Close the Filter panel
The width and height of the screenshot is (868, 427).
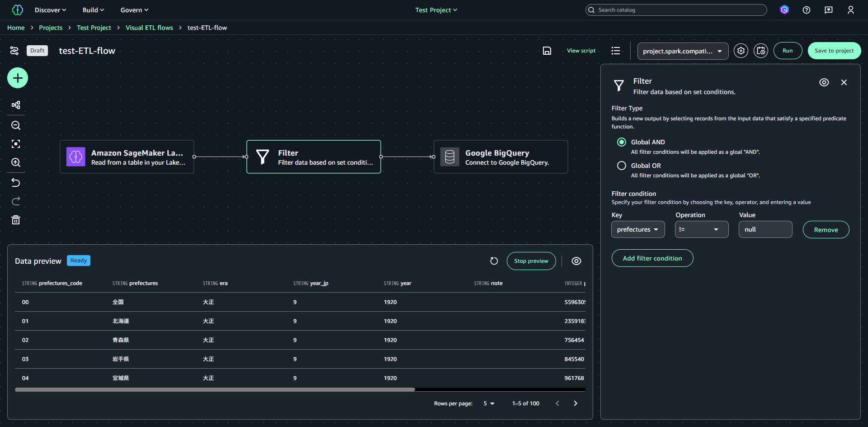[x=844, y=82]
